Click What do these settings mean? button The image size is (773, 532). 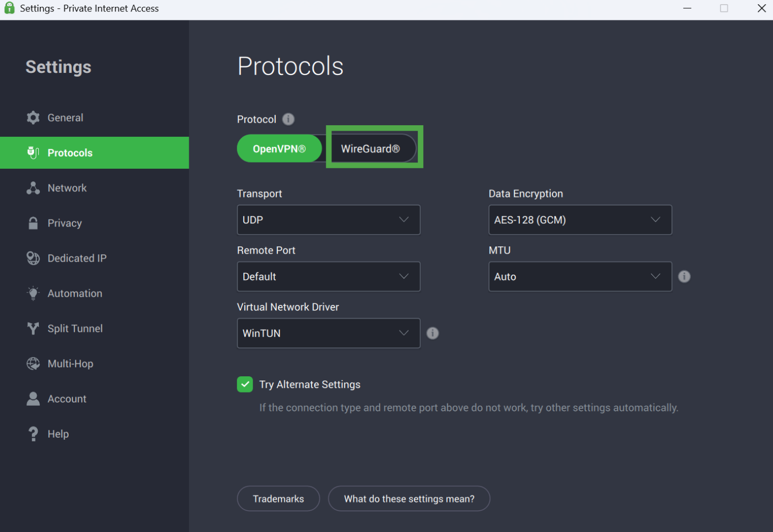[x=409, y=498]
